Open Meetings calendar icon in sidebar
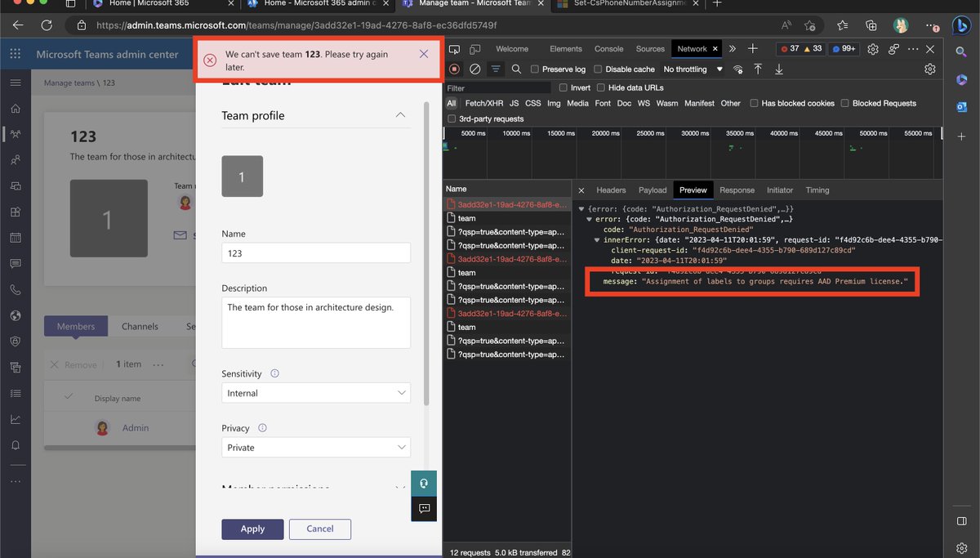 tap(15, 239)
